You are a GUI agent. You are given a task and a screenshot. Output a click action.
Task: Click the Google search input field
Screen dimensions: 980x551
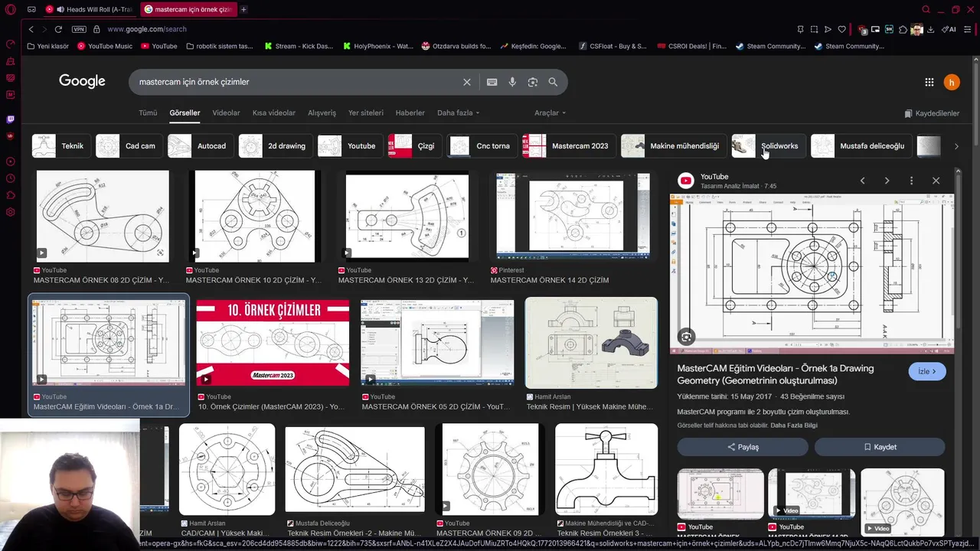click(297, 82)
